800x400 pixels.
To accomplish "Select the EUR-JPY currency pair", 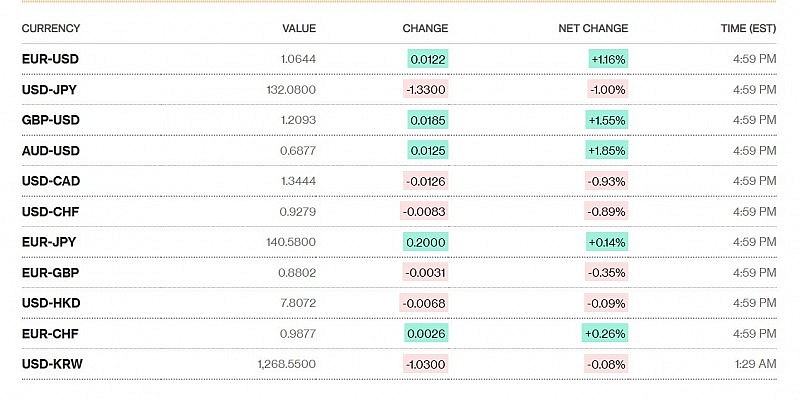I will pyautogui.click(x=50, y=242).
